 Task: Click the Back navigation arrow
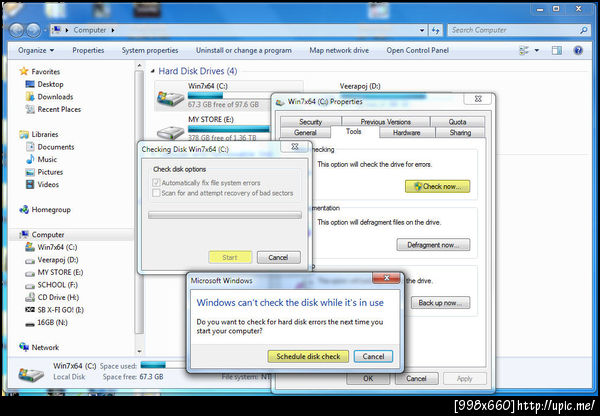[x=16, y=30]
